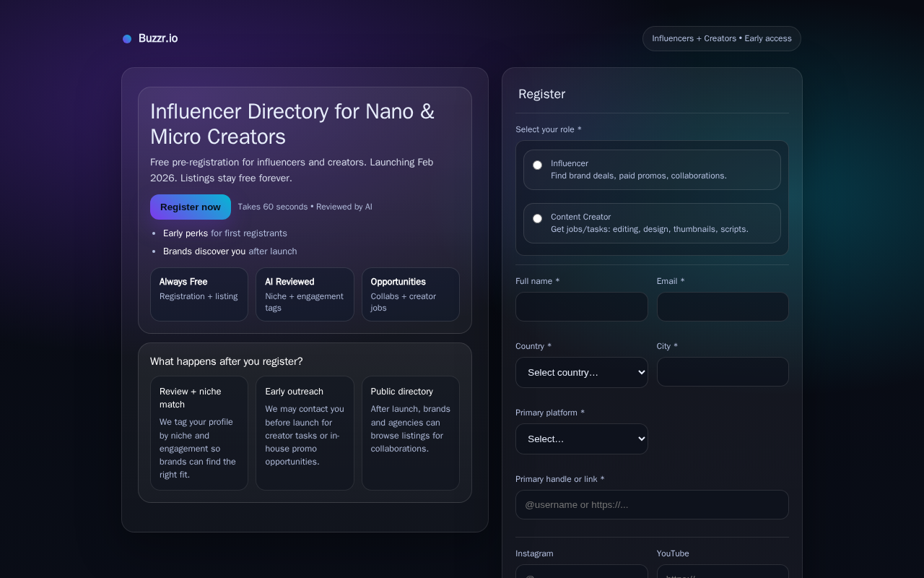Expand the Primary platform dropdown
Viewport: 924px width, 578px height.
click(x=581, y=439)
